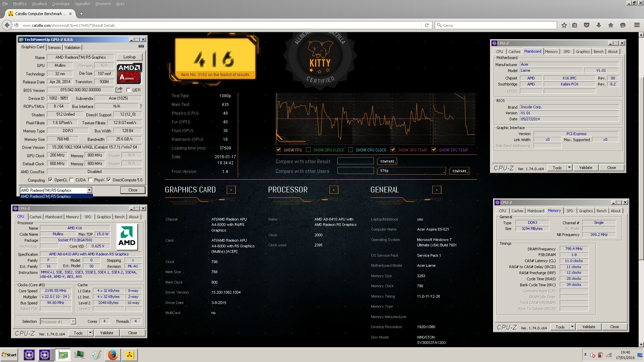Open the Segnalibri menu
644x362 pixels.
click(82, 4)
